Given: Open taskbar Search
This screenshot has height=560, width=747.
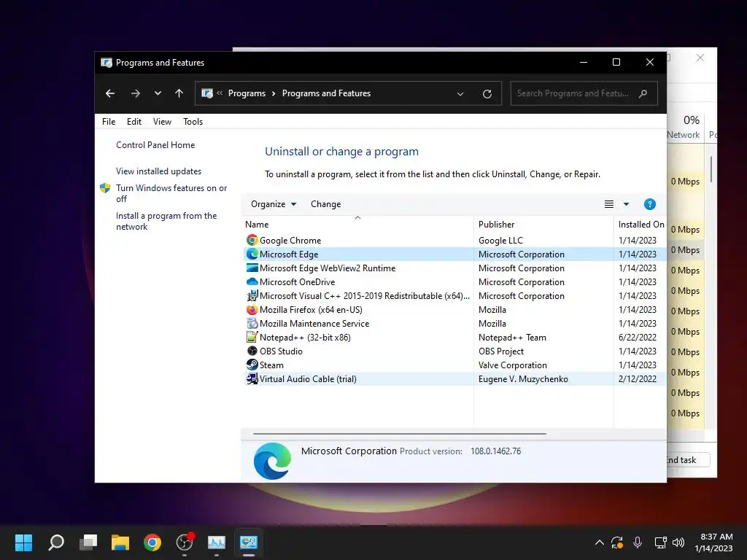Looking at the screenshot, I should 56,542.
